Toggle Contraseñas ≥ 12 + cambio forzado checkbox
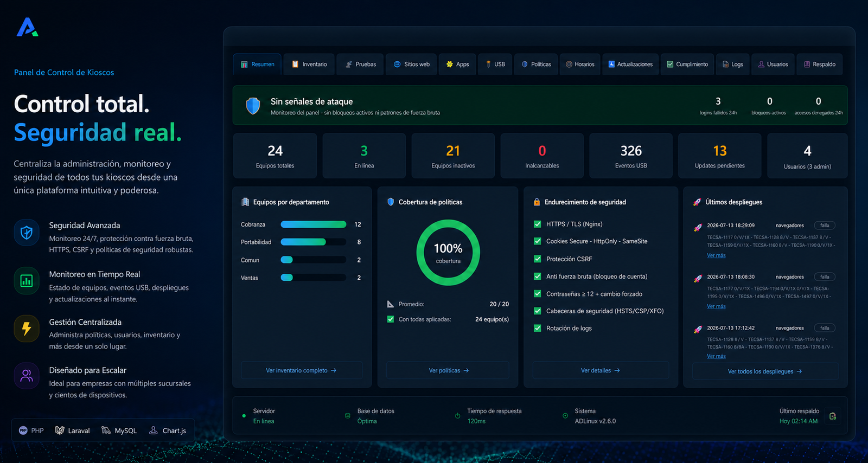 [x=538, y=294]
